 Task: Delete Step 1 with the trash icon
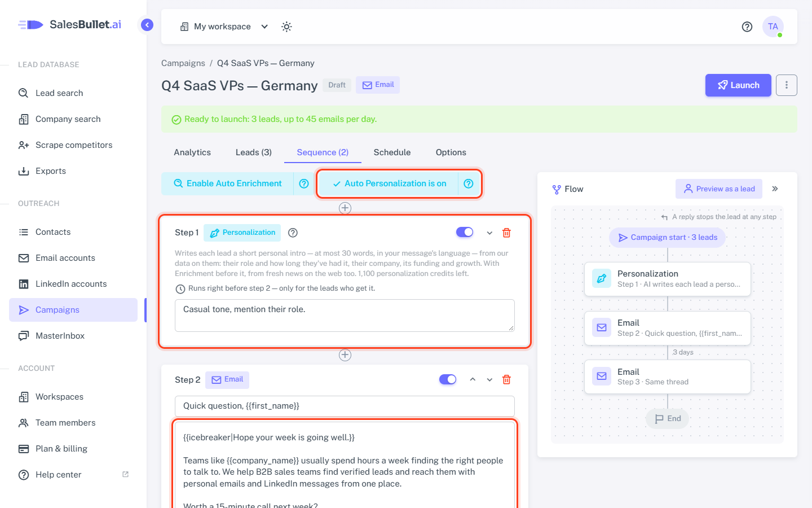tap(506, 233)
